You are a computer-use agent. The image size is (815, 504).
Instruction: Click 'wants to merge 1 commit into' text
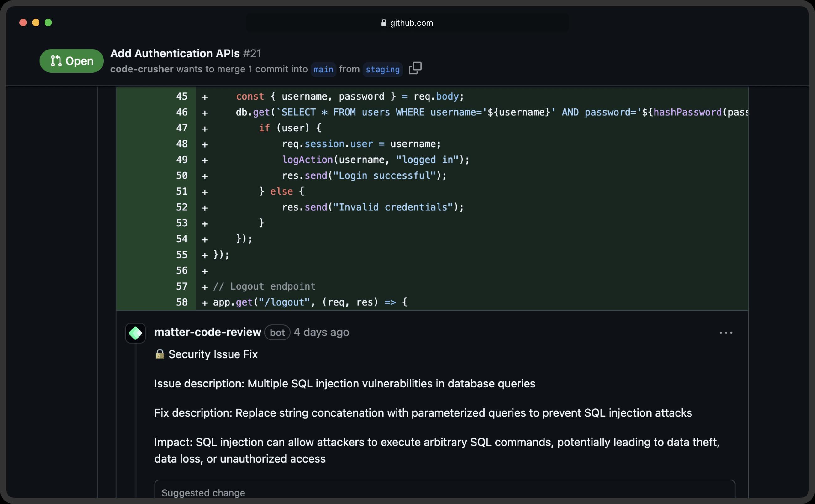pos(242,69)
